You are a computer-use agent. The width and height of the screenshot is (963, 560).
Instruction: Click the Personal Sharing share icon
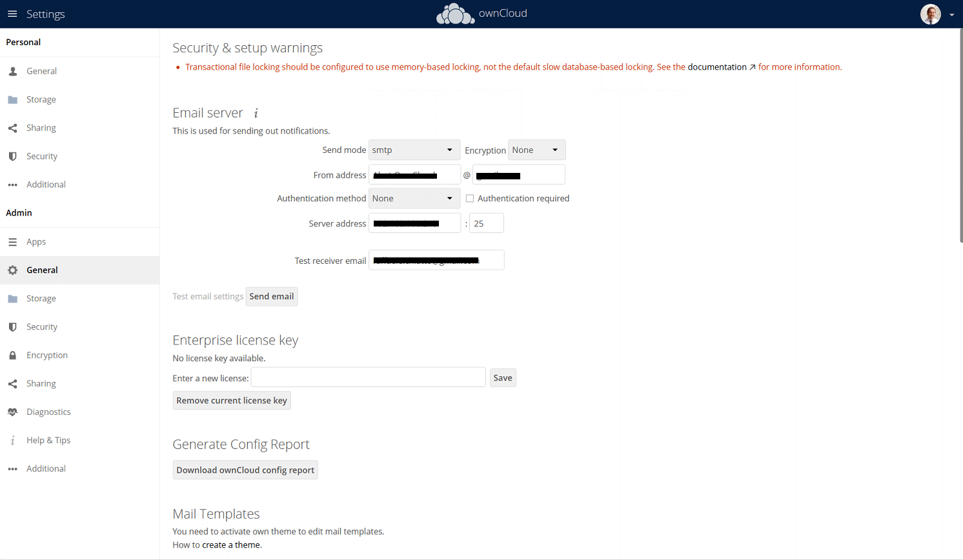[x=12, y=128]
